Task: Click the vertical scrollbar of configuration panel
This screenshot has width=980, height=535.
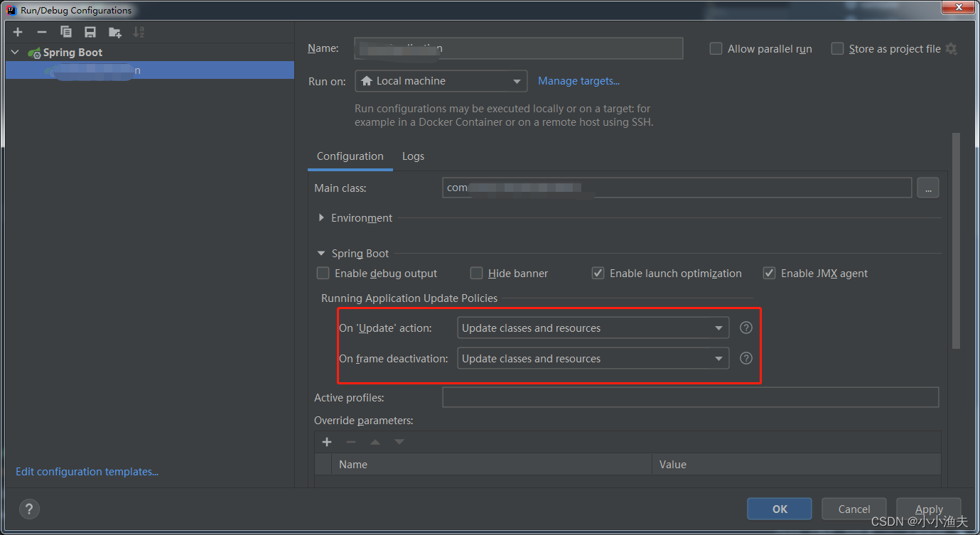Action: (x=957, y=240)
